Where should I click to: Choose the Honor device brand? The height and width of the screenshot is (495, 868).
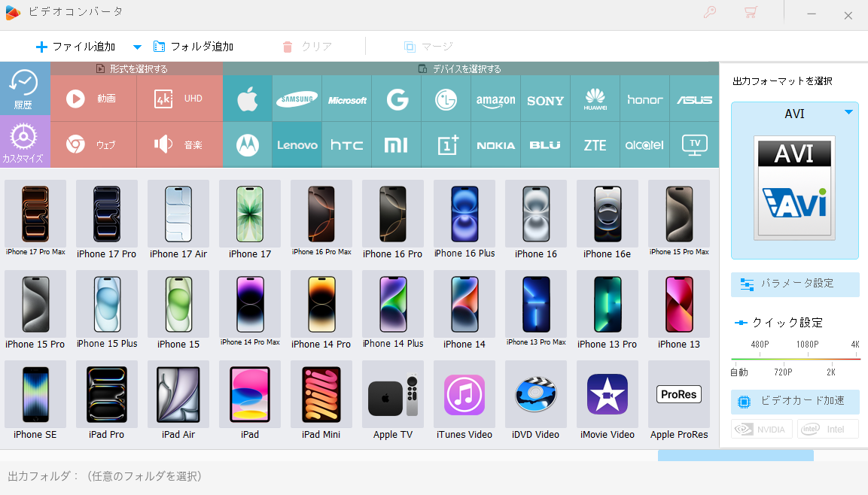pyautogui.click(x=645, y=99)
